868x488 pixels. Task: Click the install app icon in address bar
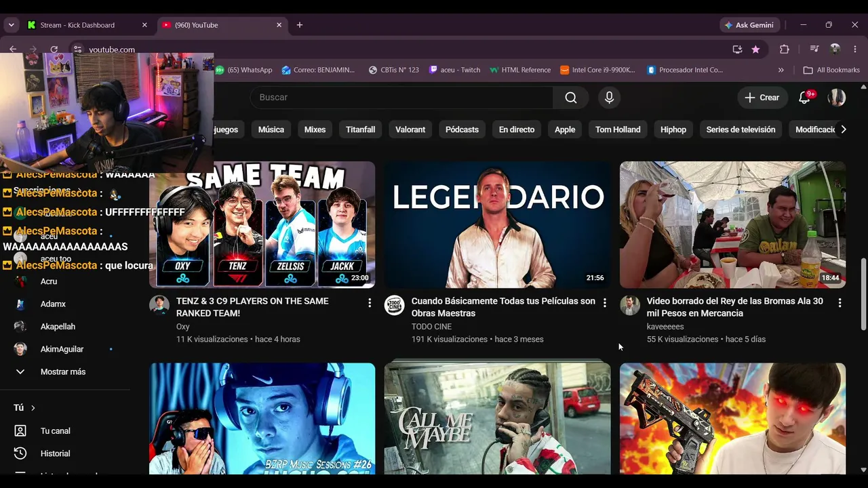pos(737,49)
